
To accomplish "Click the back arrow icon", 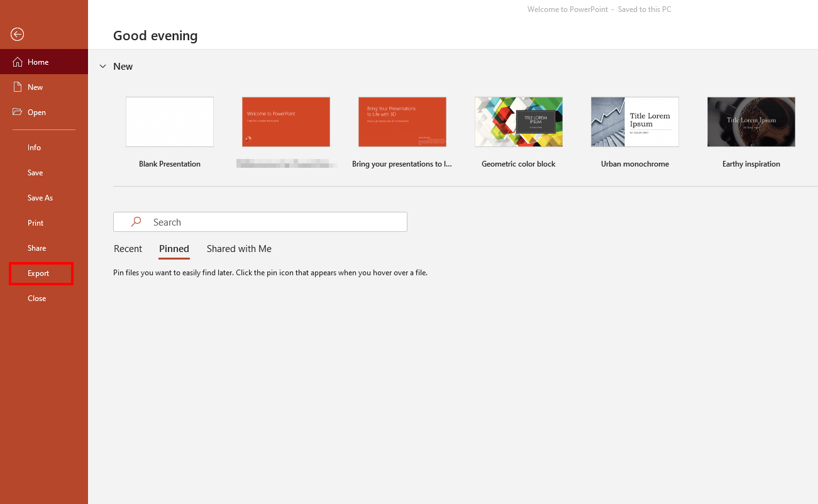I will (18, 34).
